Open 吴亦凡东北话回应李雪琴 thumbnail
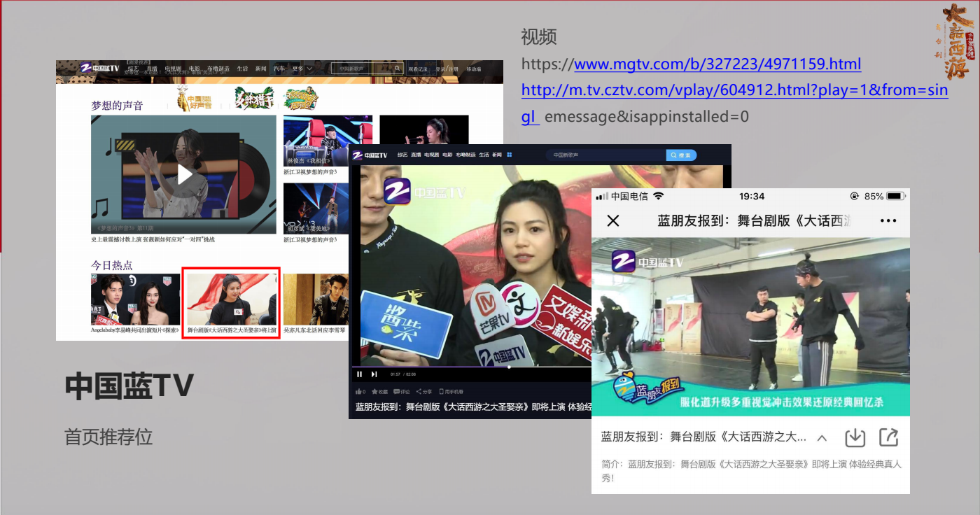Viewport: 980px width, 515px height. [316, 299]
